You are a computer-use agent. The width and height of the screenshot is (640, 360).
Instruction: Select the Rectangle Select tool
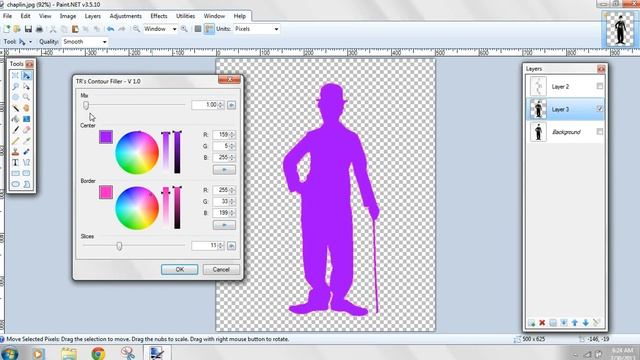pyautogui.click(x=16, y=76)
